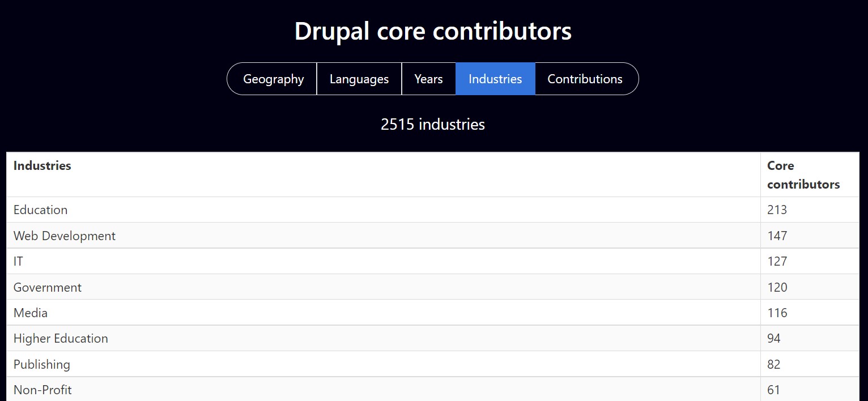Click the value 61 for Non-Profit
This screenshot has width=868, height=401.
click(x=774, y=390)
